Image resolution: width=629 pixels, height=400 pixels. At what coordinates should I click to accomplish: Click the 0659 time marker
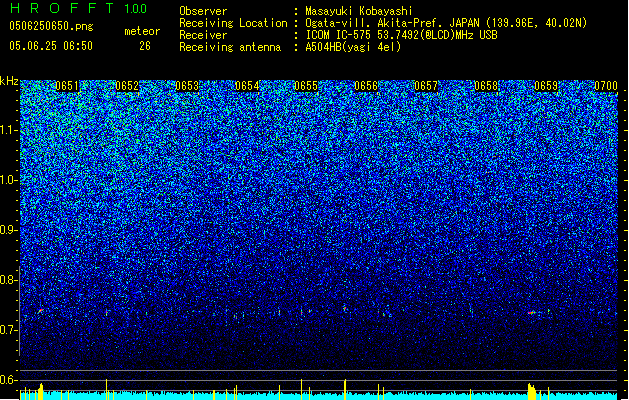[x=546, y=86]
